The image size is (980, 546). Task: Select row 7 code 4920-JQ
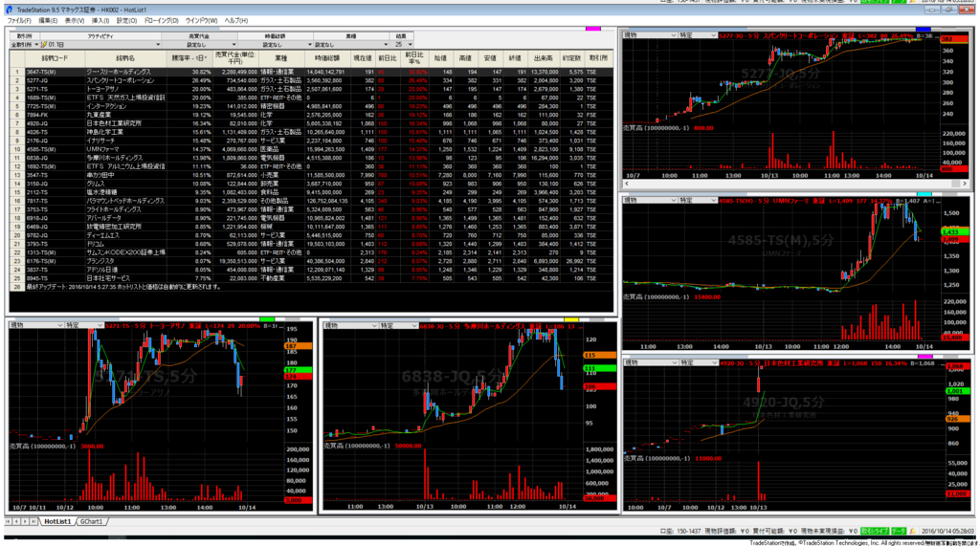pyautogui.click(x=37, y=123)
